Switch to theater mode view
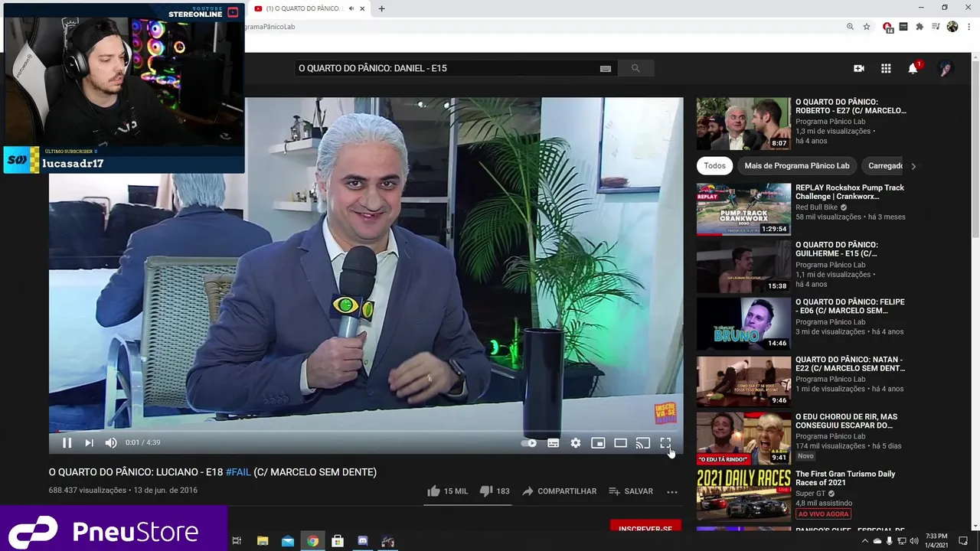Viewport: 980px width, 551px height. click(620, 443)
